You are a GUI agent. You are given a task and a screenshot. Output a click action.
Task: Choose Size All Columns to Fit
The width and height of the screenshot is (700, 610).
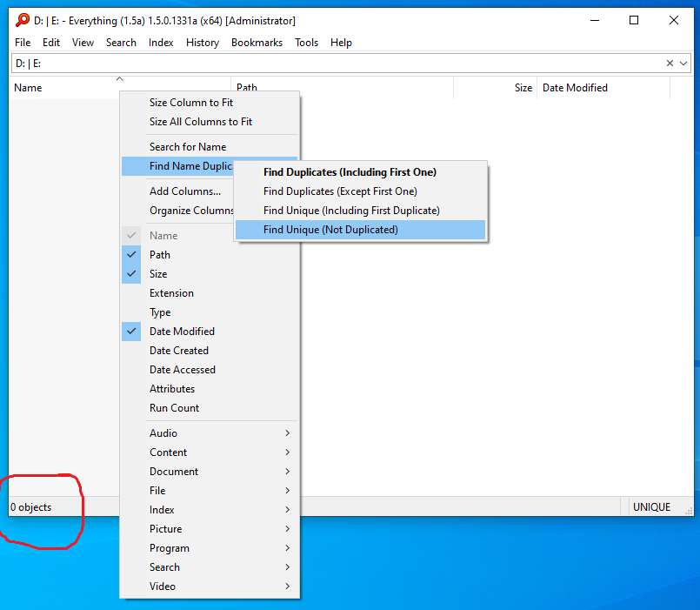point(210,122)
